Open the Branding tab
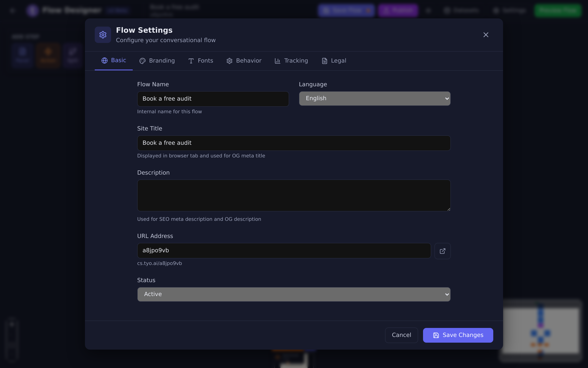The height and width of the screenshot is (368, 588). [157, 61]
